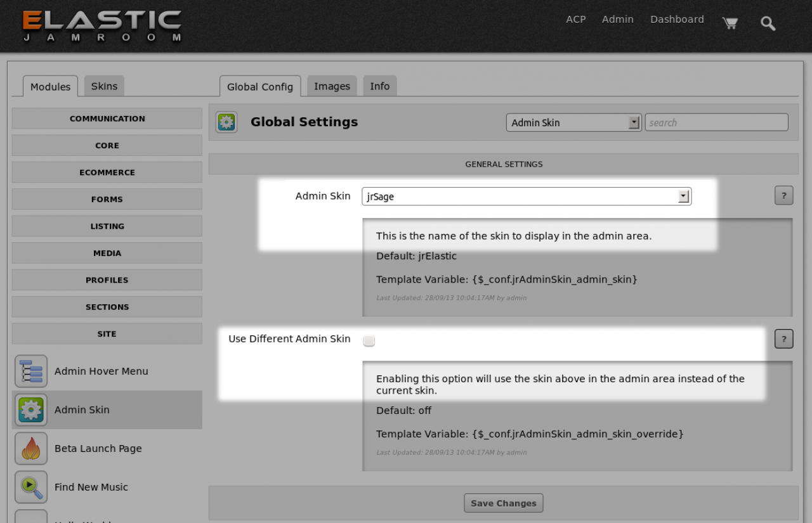Click the Global Settings header gear icon
The height and width of the screenshot is (523, 812).
226,122
